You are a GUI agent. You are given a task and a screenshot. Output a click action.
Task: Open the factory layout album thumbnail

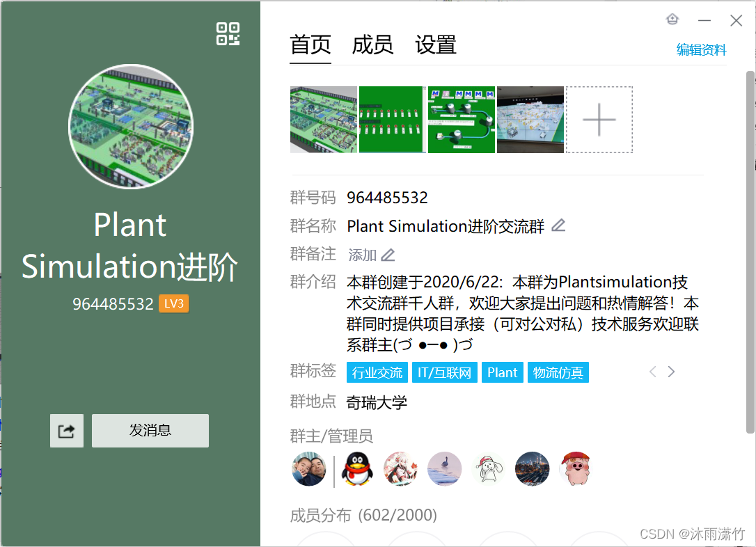coord(324,120)
